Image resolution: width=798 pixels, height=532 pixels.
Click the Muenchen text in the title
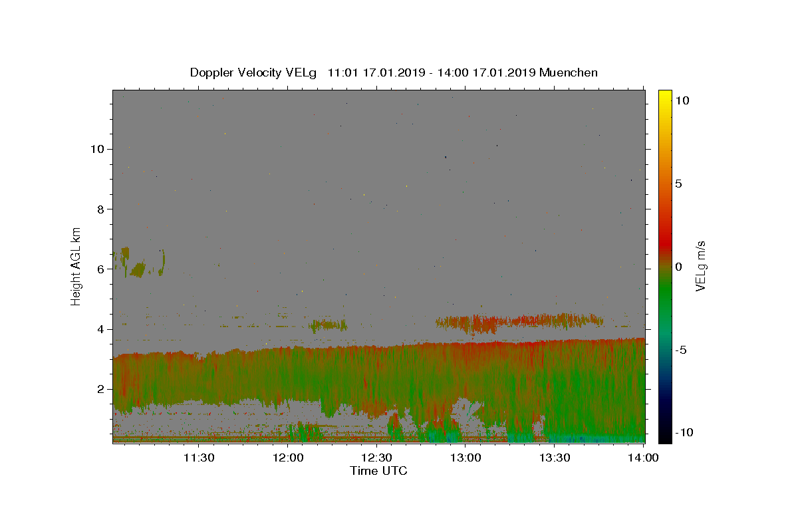(569, 72)
